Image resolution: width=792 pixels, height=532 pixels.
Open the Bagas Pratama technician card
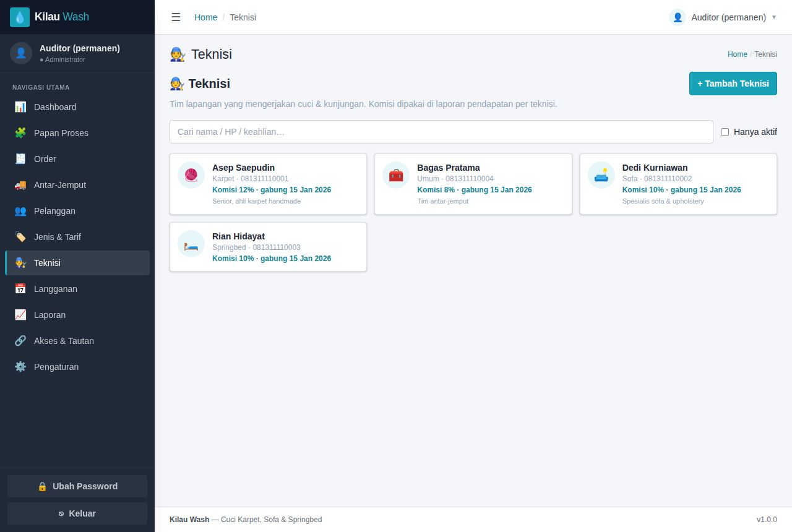[473, 184]
